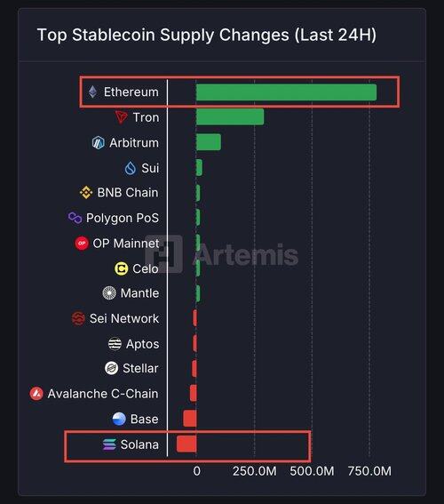This screenshot has height=504, width=444.
Task: Click the green Tron supply bar
Action: click(x=230, y=117)
